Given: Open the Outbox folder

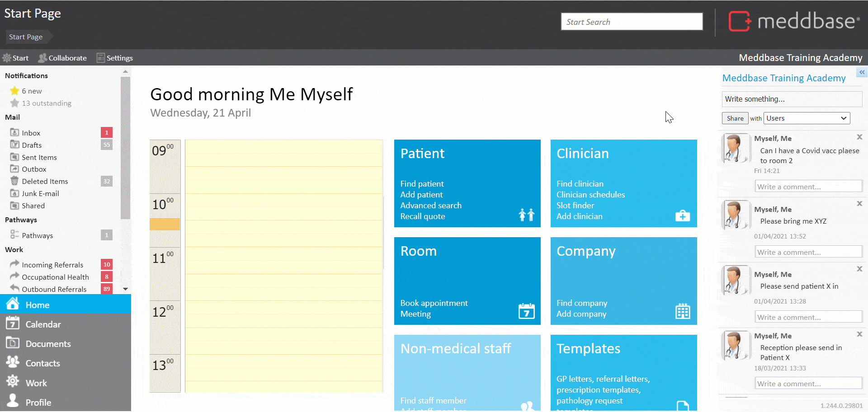Looking at the screenshot, I should pyautogui.click(x=34, y=169).
